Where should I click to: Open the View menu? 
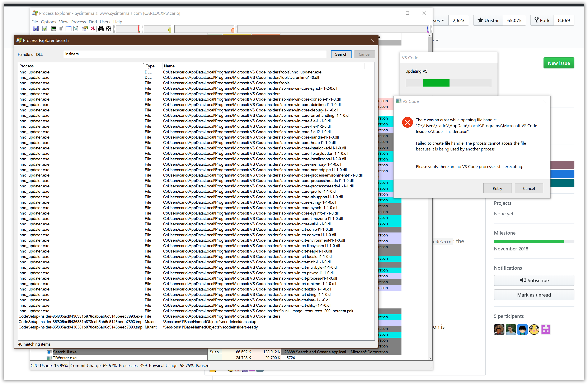(x=63, y=22)
